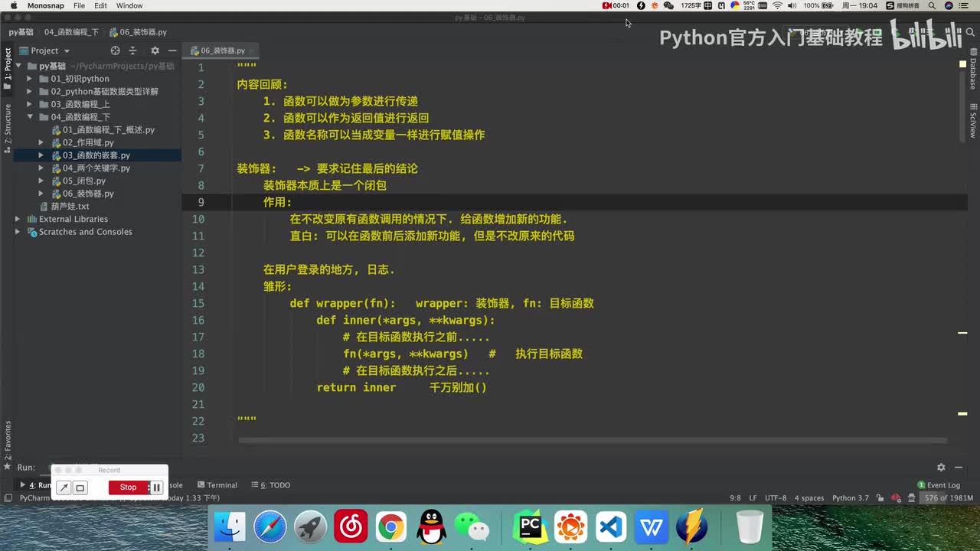Viewport: 980px width, 551px height.
Task: Open the Monosnap application menu
Action: pyautogui.click(x=46, y=5)
